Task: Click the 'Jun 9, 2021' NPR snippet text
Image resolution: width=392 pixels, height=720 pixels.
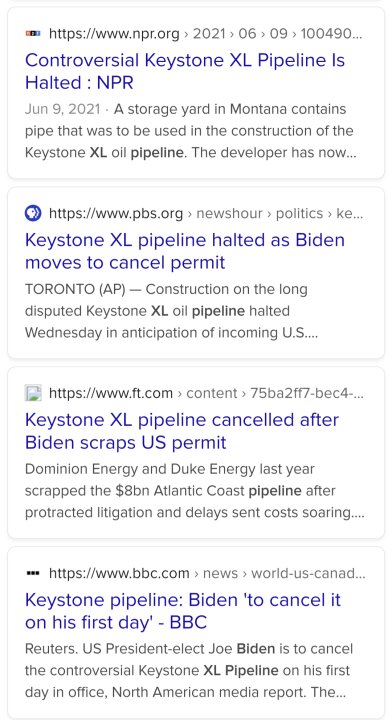Action: click(x=62, y=109)
